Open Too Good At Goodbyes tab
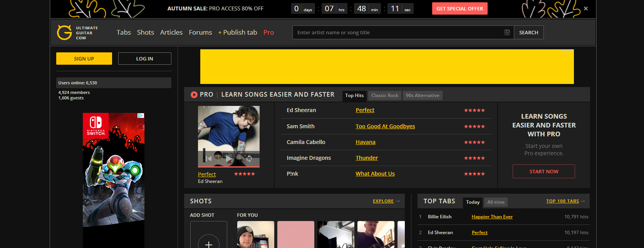Image resolution: width=644 pixels, height=248 pixels. click(385, 126)
